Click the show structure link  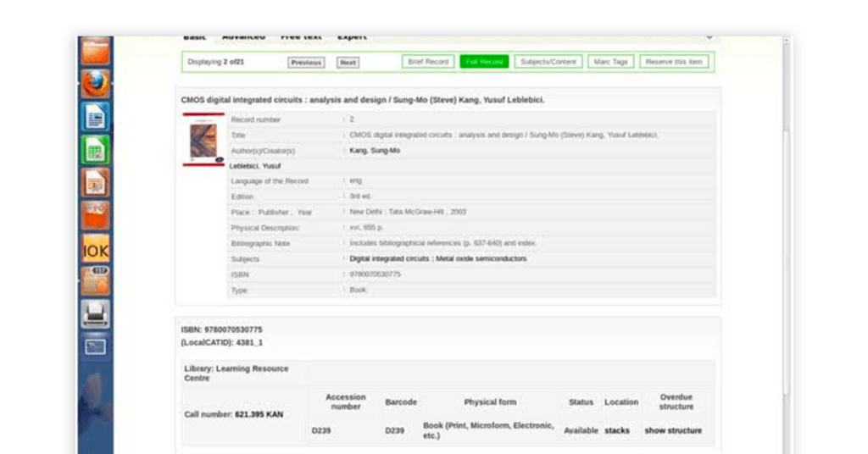(673, 430)
